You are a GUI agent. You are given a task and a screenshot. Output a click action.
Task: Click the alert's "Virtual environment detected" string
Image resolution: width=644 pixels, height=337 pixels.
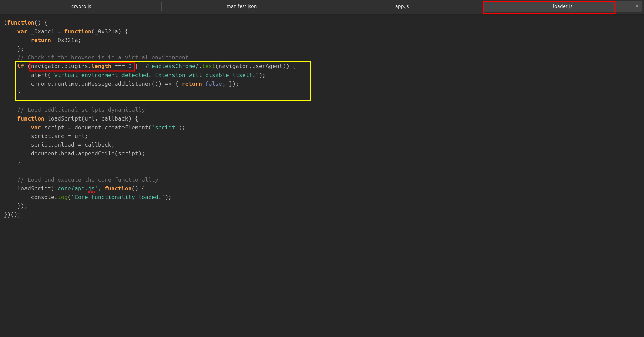pos(155,75)
